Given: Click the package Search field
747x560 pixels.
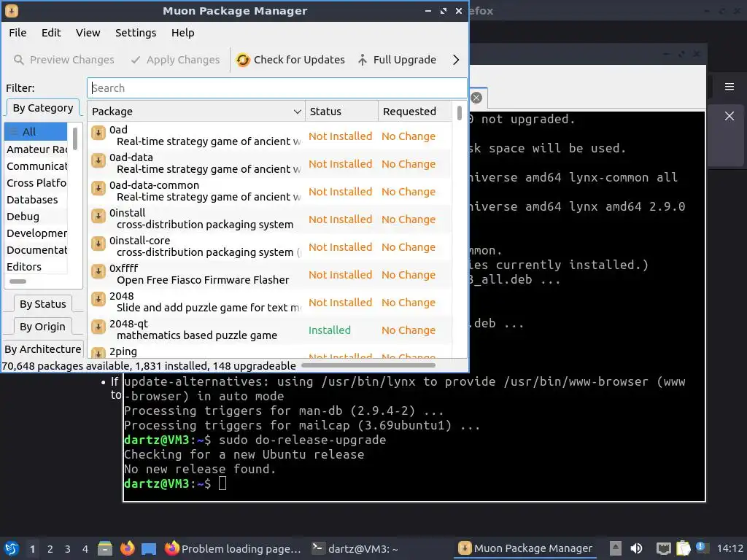Looking at the screenshot, I should [x=276, y=88].
